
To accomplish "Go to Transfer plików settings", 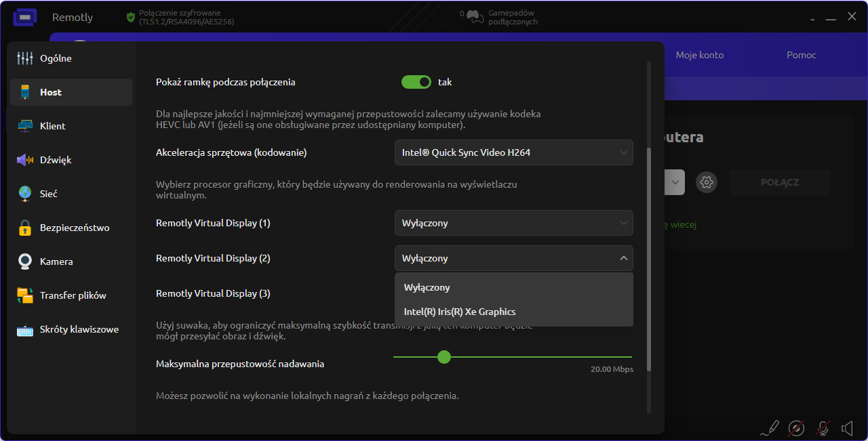I will 73,295.
